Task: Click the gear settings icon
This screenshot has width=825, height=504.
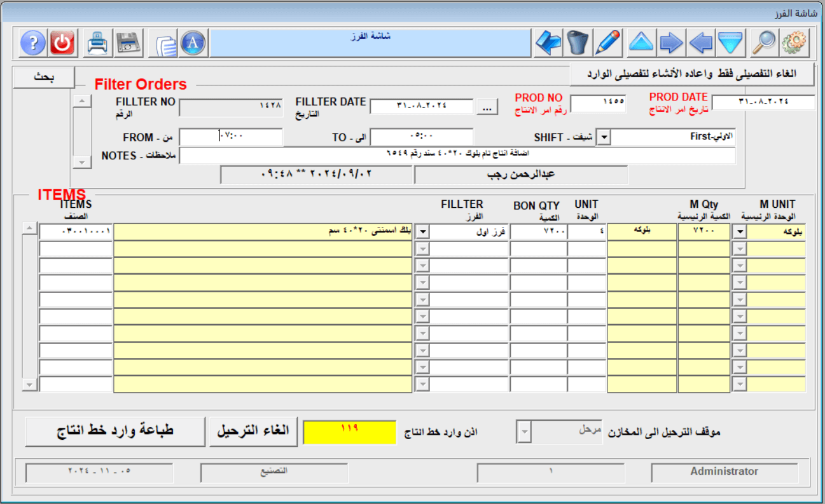Action: (x=794, y=43)
